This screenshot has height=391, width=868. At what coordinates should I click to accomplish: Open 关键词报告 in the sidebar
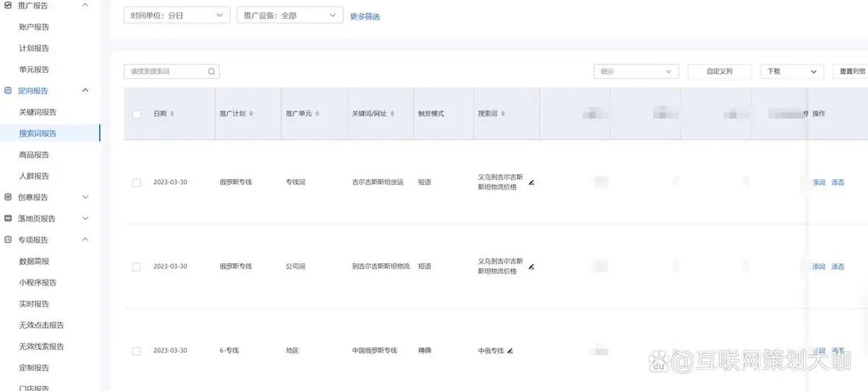click(38, 112)
